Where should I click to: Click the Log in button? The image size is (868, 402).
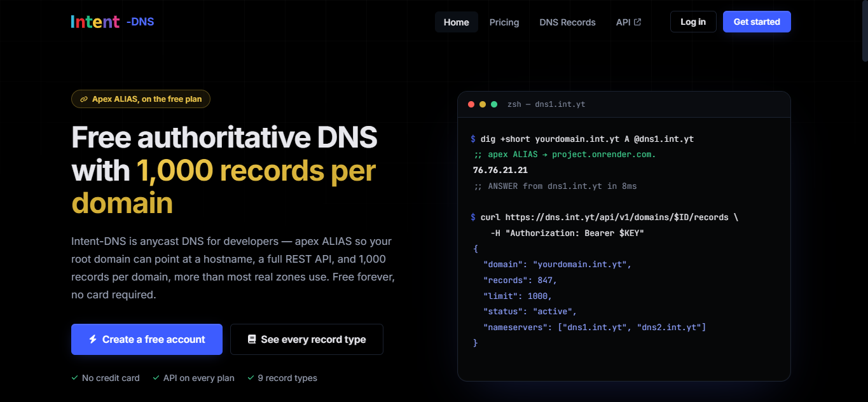pos(693,22)
